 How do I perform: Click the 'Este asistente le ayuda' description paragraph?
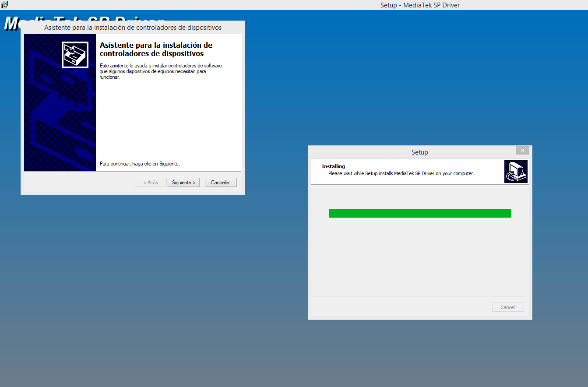[161, 71]
